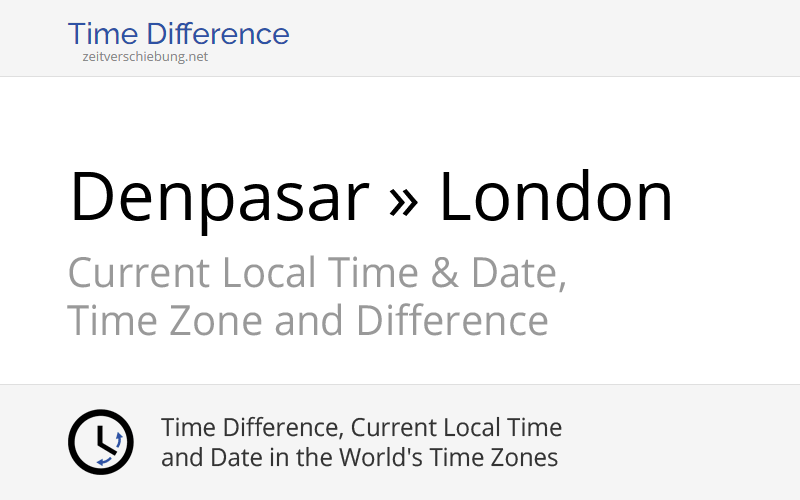Click the word 'Difference' in the gray subtitle
The image size is (800, 500).
(x=452, y=322)
